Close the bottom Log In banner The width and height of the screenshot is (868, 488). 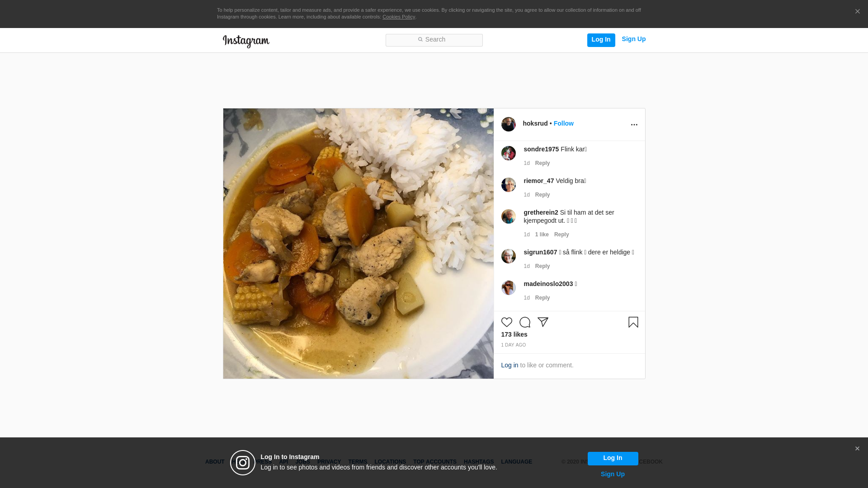click(x=857, y=449)
